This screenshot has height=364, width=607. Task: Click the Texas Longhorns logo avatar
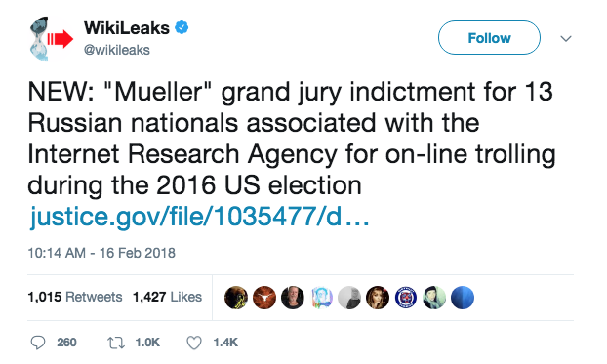point(264,298)
